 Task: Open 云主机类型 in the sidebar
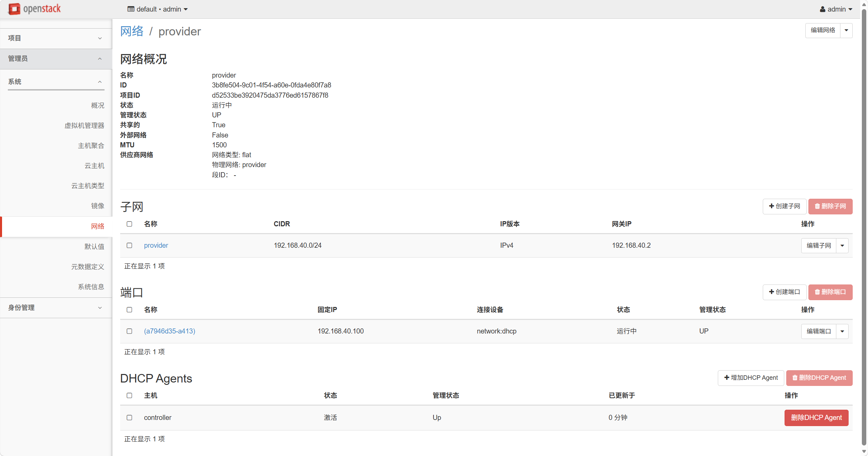pyautogui.click(x=88, y=186)
